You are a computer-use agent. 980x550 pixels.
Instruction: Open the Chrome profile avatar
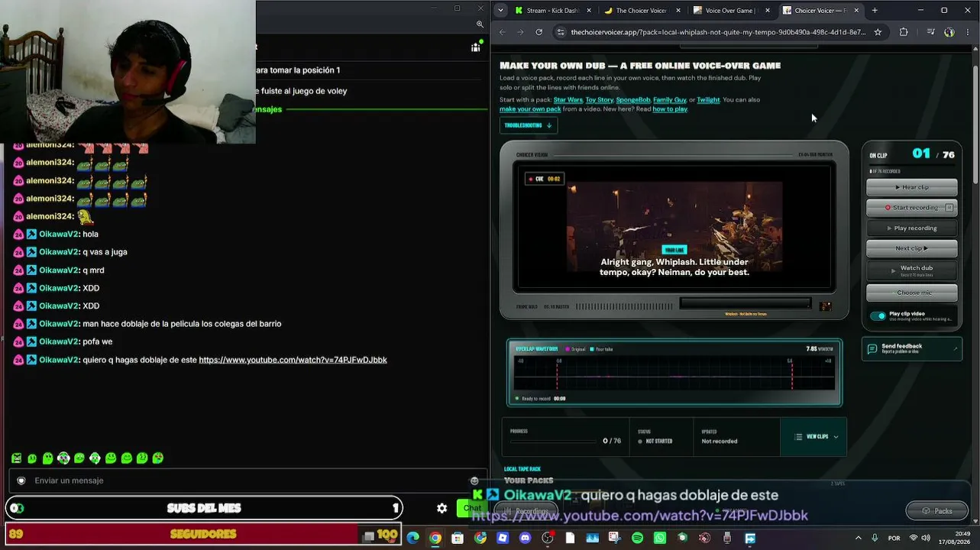coord(949,32)
